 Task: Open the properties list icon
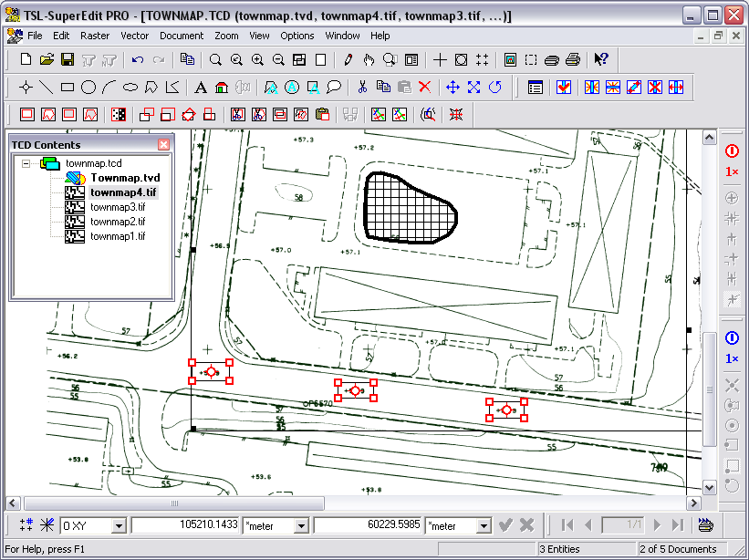(536, 88)
